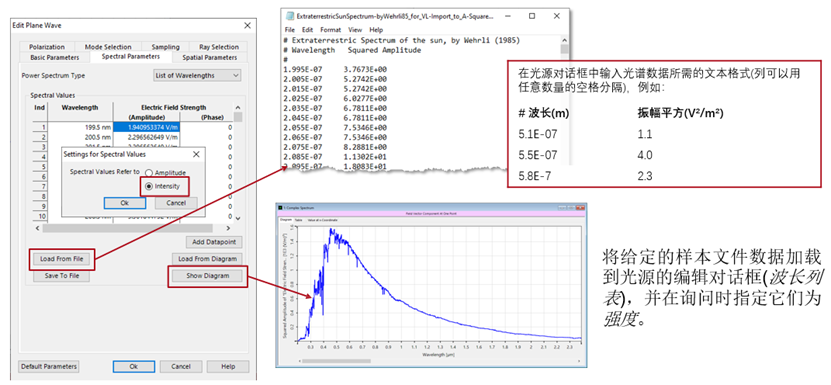Click the Default Parameters button
The image size is (831, 385).
(49, 366)
